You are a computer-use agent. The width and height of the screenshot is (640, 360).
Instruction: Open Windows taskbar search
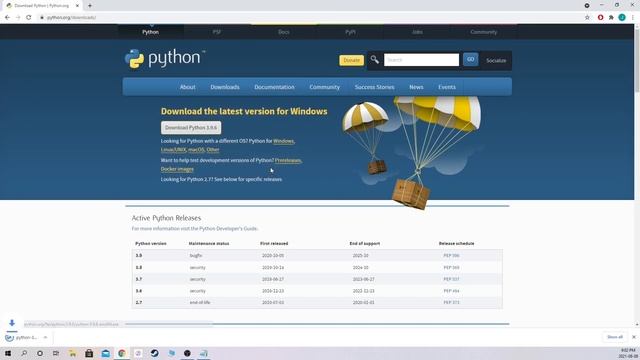pyautogui.click(x=24, y=353)
